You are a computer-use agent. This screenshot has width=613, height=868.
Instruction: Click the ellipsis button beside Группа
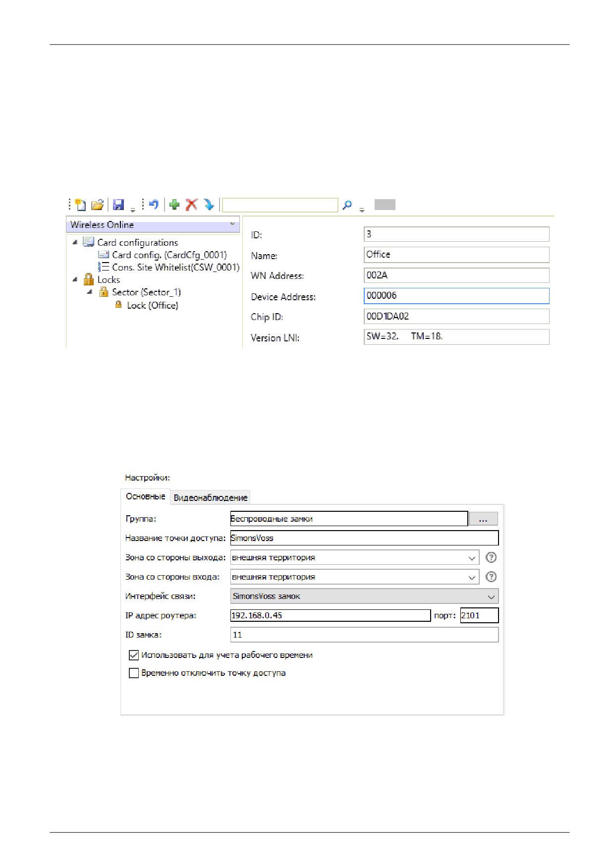click(x=483, y=519)
